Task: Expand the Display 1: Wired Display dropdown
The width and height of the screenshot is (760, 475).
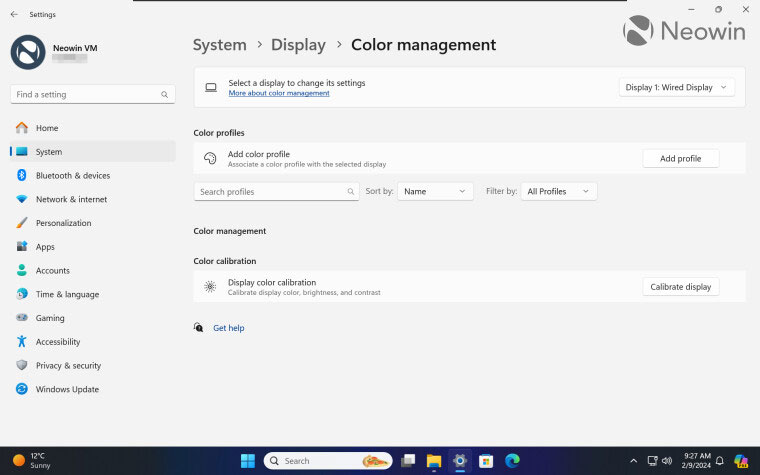Action: [677, 88]
